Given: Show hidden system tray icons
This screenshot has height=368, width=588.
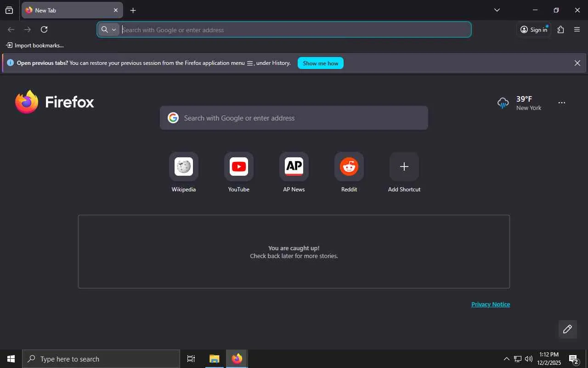Looking at the screenshot, I should [x=506, y=359].
